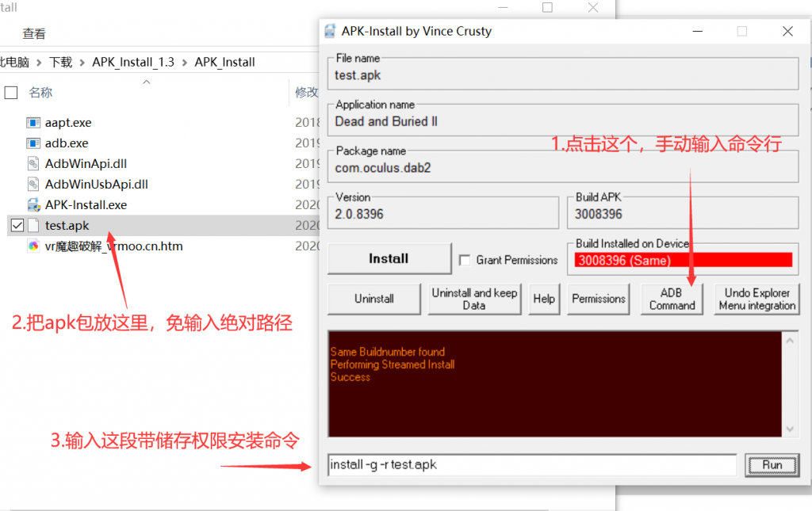Screen dimensions: 812x511
Task: Click the APK-Install title bar app icon
Action: tap(330, 32)
